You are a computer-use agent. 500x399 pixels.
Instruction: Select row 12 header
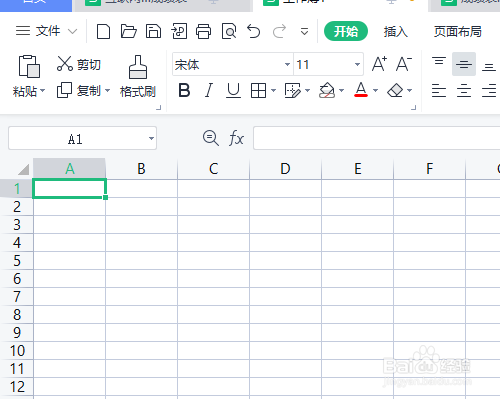pos(17,387)
